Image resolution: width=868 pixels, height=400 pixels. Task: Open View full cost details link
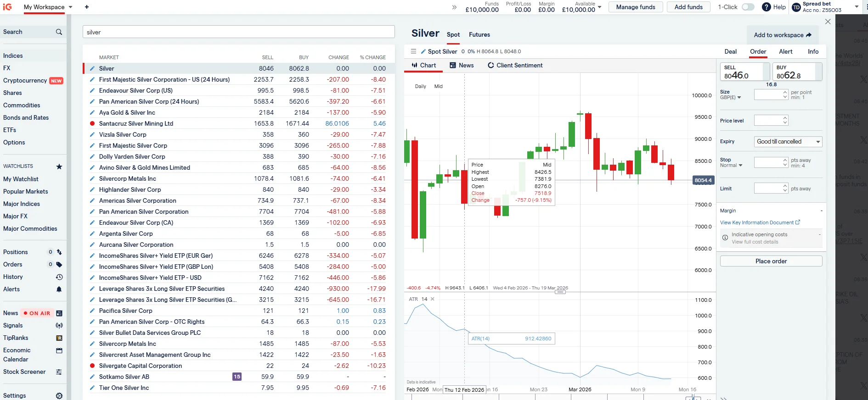pyautogui.click(x=755, y=242)
